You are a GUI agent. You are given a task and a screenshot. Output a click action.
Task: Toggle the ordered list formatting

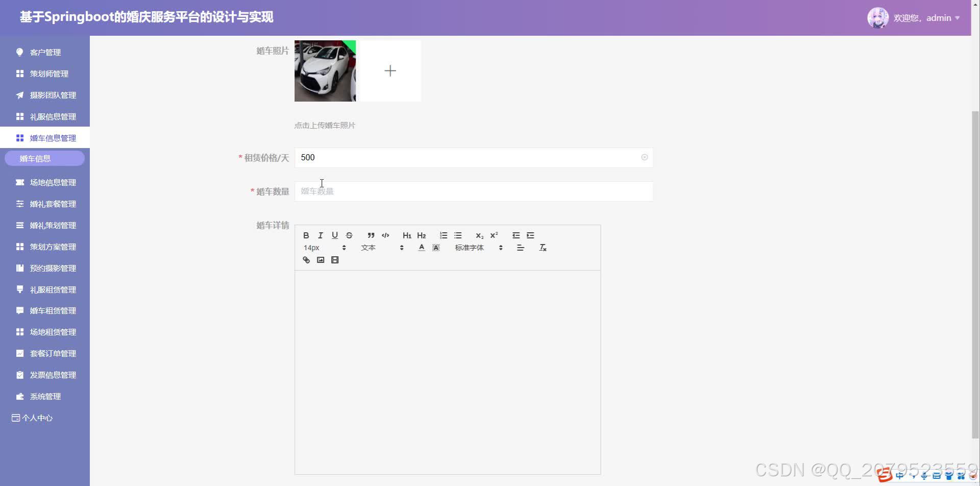pos(443,235)
